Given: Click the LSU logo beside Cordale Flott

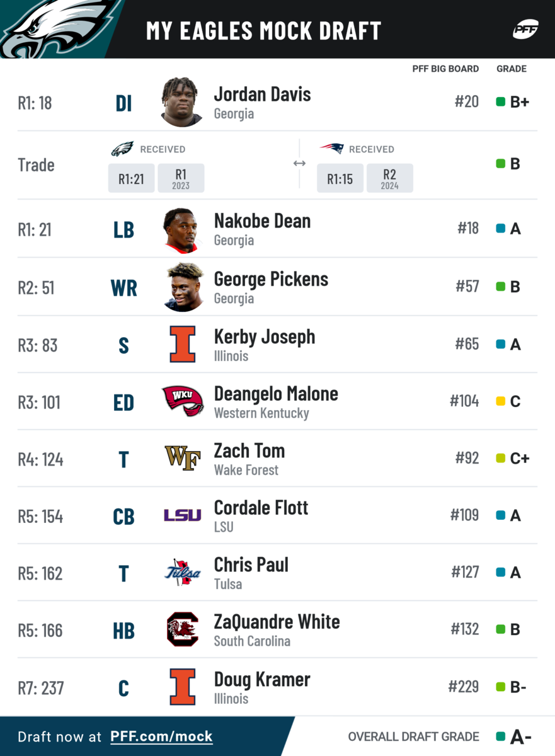Looking at the screenshot, I should coord(183,515).
